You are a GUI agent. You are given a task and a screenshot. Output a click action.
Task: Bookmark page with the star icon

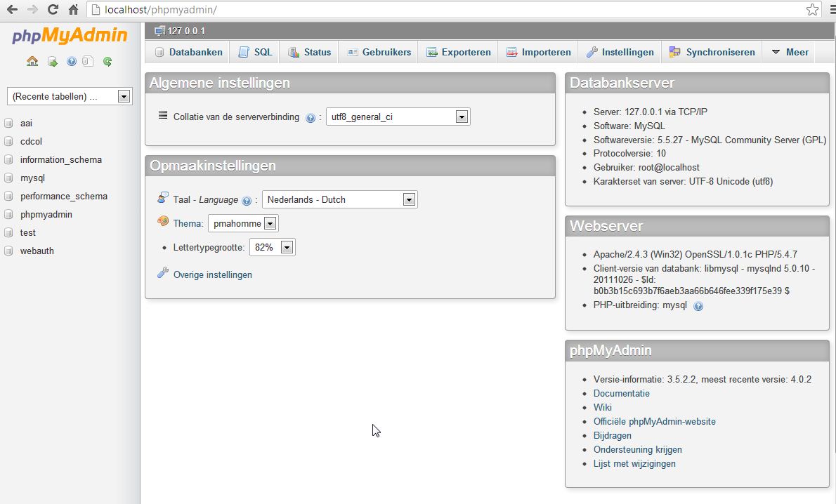coord(812,10)
